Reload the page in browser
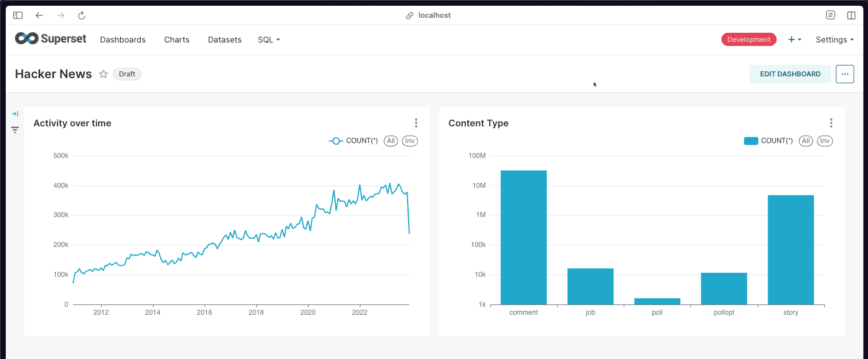Viewport: 868px width, 359px height. pyautogui.click(x=82, y=16)
